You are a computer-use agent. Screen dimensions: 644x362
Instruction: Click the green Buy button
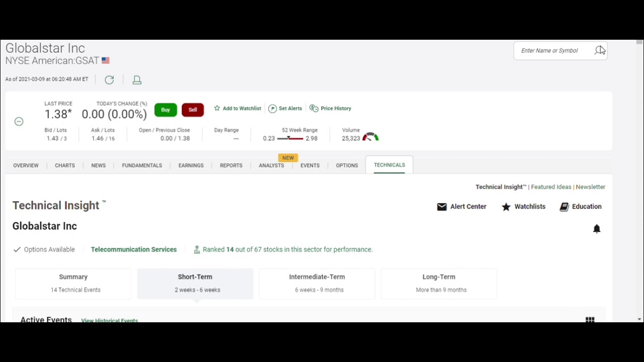click(166, 110)
